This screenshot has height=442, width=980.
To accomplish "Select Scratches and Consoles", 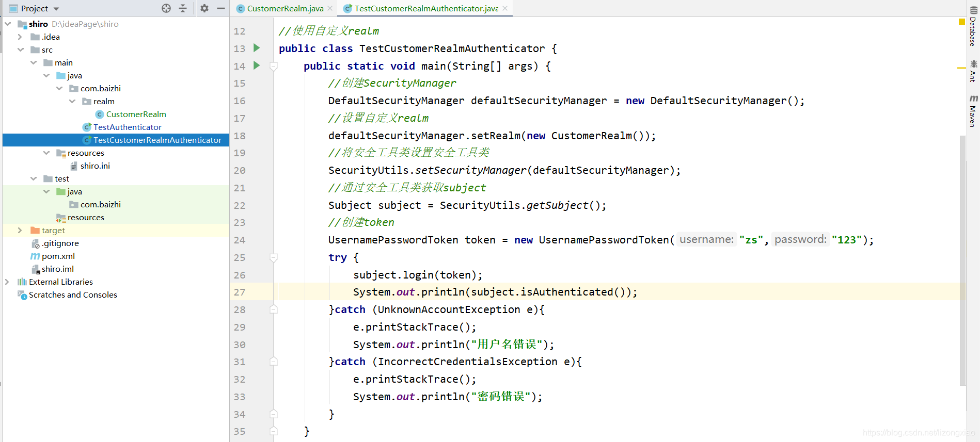I will (73, 294).
